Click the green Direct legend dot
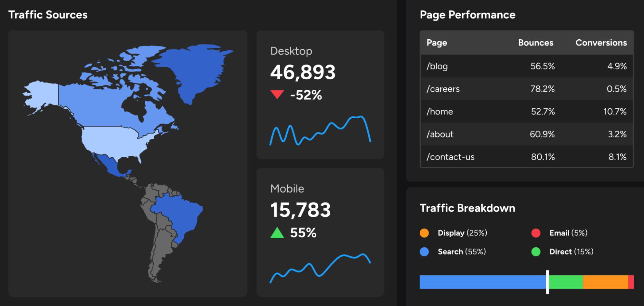The image size is (644, 306). [x=536, y=252]
